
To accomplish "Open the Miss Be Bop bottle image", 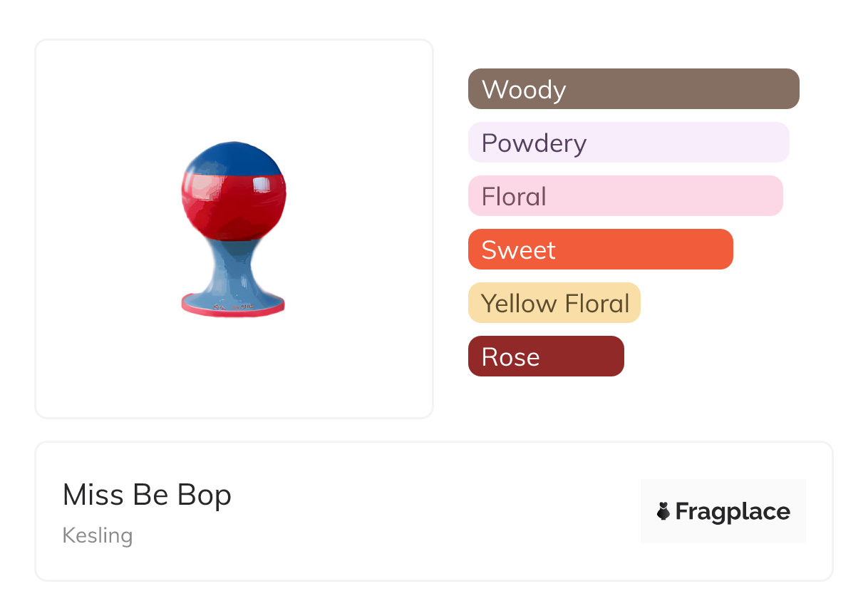I will 233,228.
